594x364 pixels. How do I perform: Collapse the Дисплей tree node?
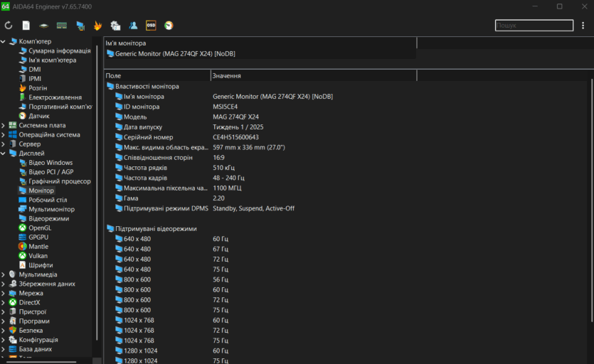tap(4, 153)
